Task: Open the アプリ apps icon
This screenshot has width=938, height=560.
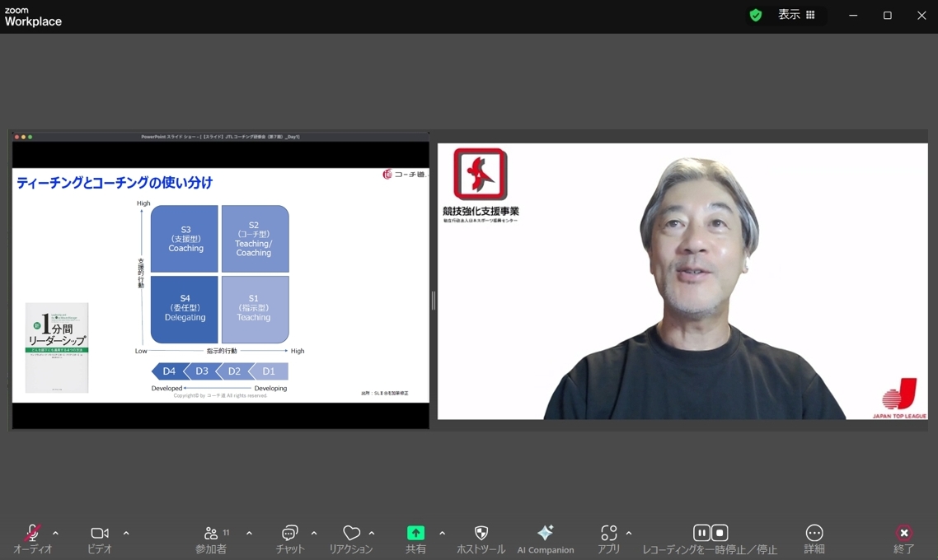Action: (x=608, y=533)
